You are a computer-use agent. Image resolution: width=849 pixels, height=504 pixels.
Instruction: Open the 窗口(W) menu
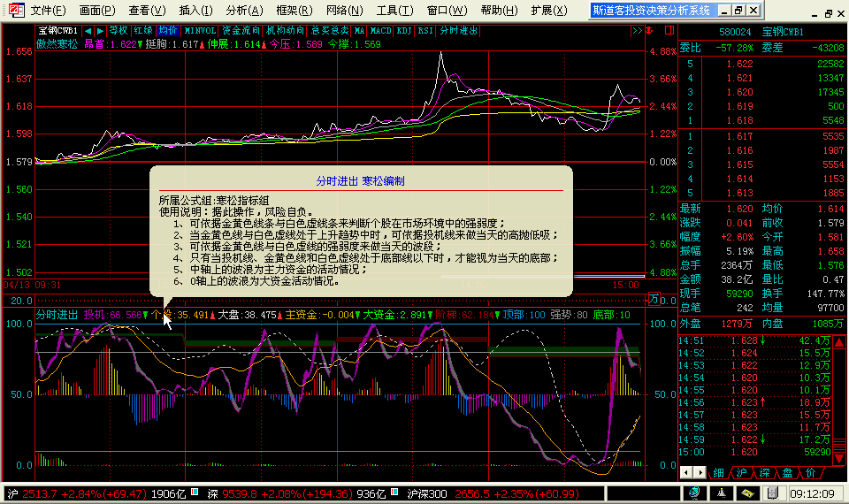pyautogui.click(x=447, y=11)
